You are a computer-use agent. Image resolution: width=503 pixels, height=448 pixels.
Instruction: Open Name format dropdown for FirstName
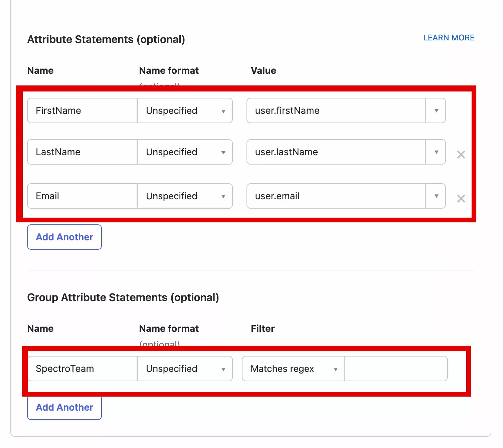pos(185,110)
